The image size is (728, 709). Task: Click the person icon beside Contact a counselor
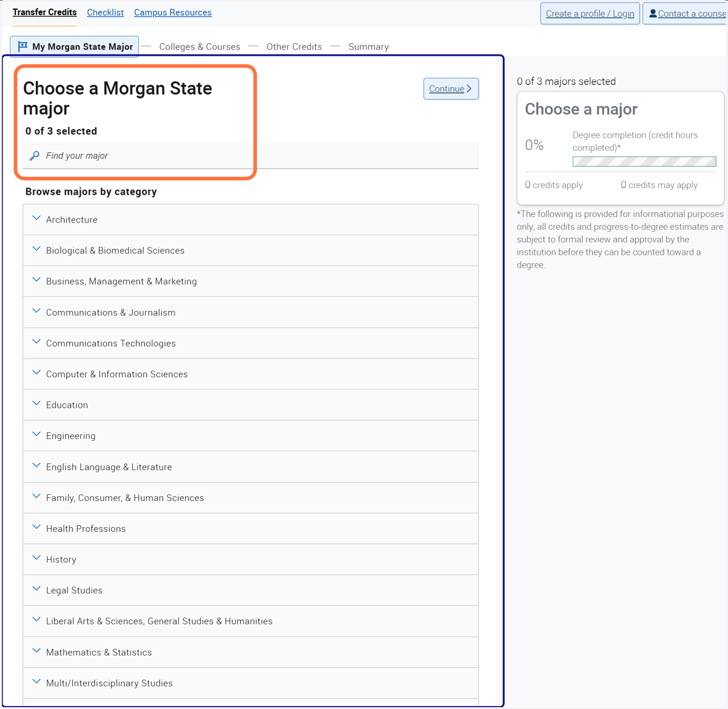653,13
